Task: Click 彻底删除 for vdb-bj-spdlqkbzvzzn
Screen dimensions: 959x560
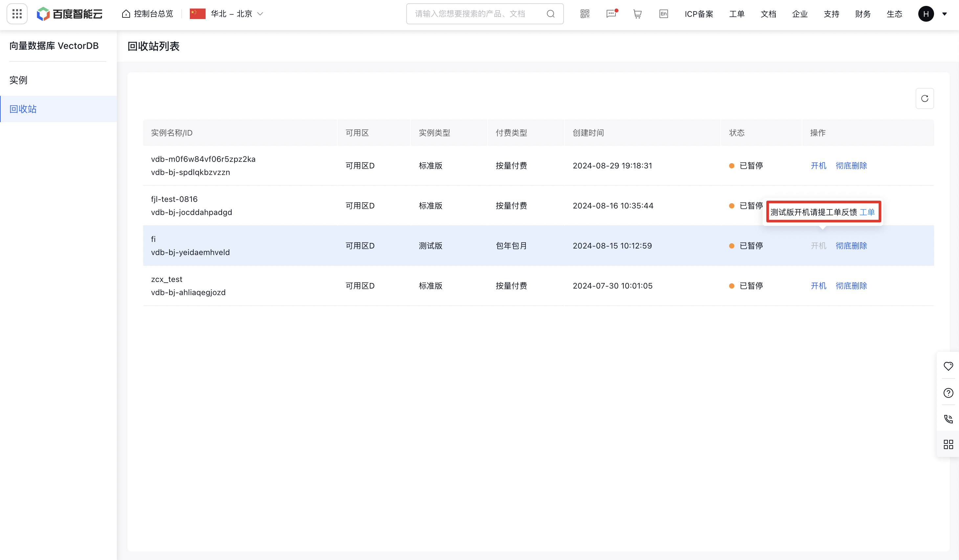Action: point(851,166)
